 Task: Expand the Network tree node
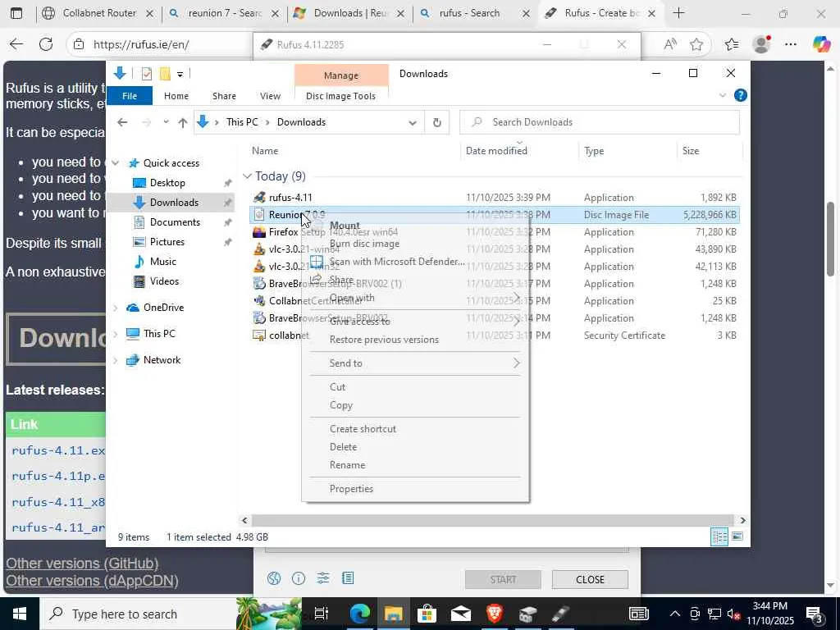click(x=115, y=360)
